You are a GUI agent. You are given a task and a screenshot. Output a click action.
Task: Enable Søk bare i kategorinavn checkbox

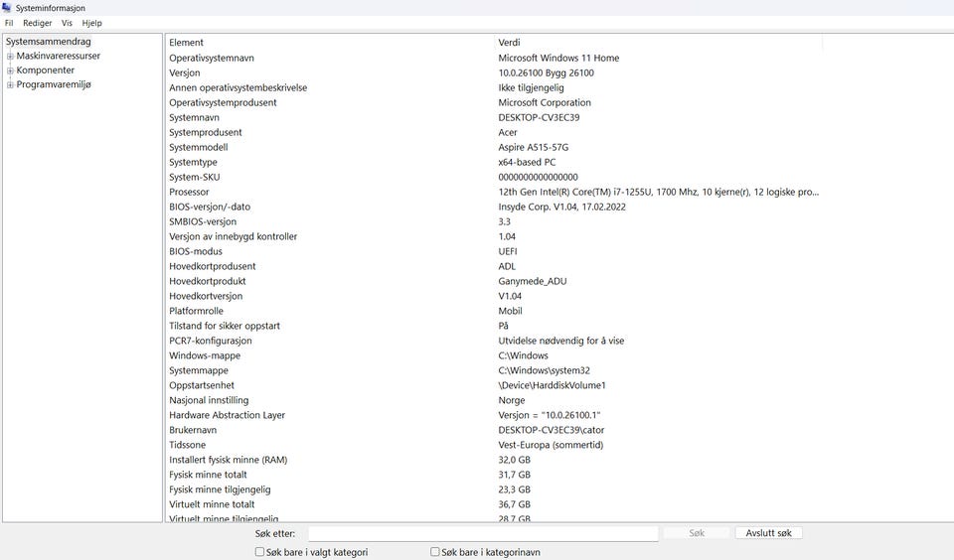435,552
